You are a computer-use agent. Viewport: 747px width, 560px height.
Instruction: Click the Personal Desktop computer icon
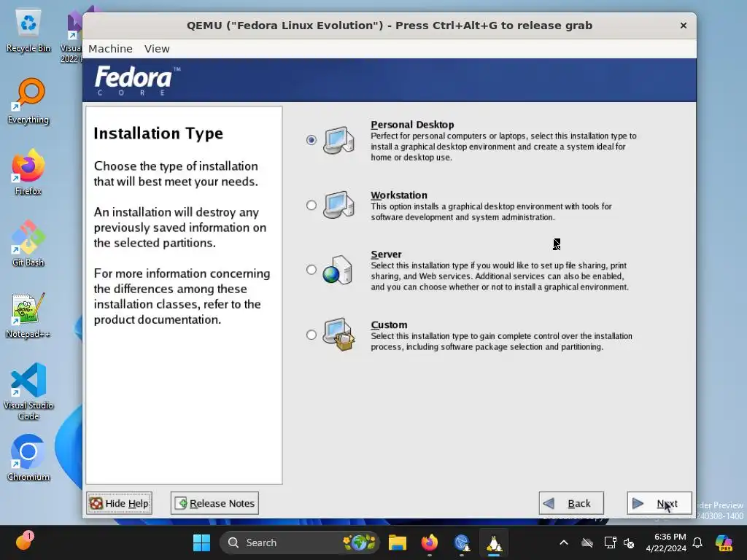click(x=338, y=140)
